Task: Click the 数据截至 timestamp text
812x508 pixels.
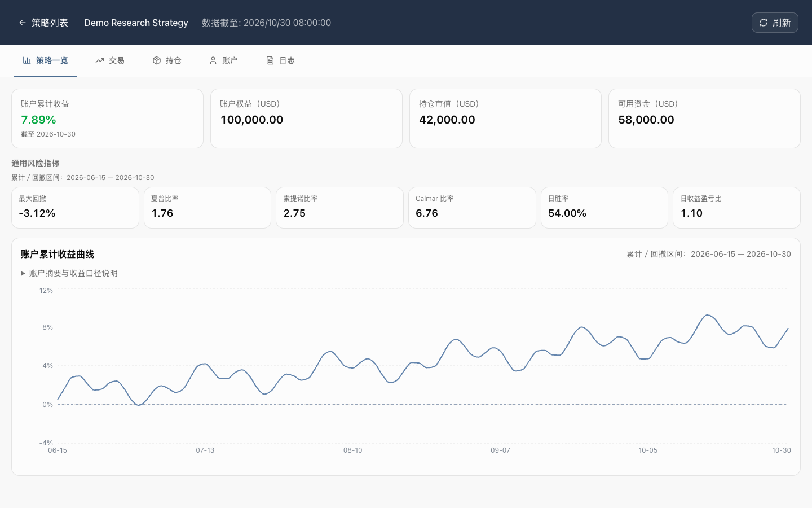Action: pyautogui.click(x=266, y=23)
